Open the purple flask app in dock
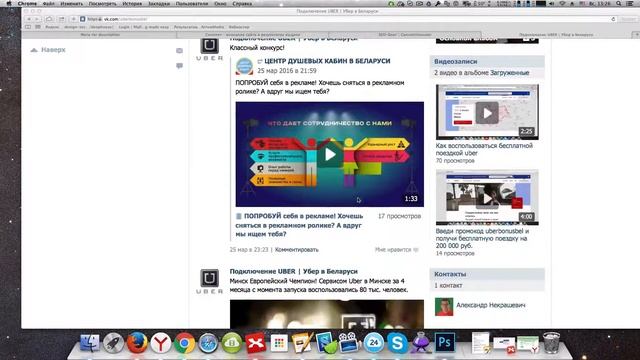640x360 pixels. pyautogui.click(x=421, y=342)
